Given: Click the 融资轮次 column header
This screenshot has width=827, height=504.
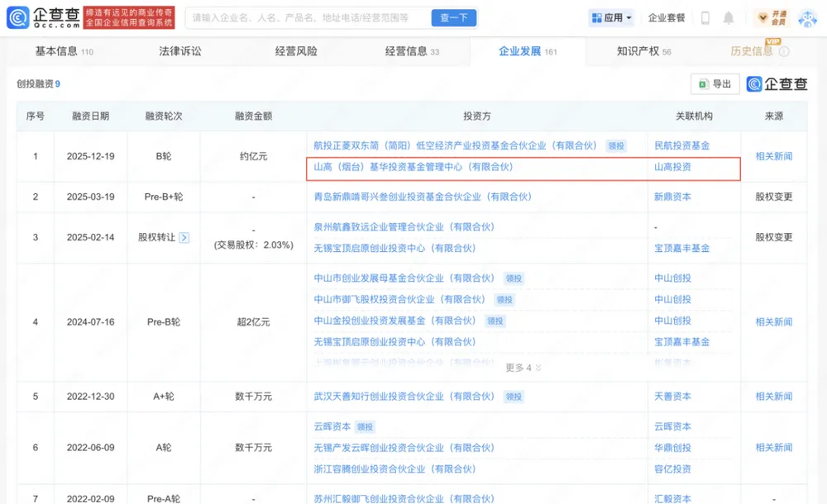Looking at the screenshot, I should [164, 116].
